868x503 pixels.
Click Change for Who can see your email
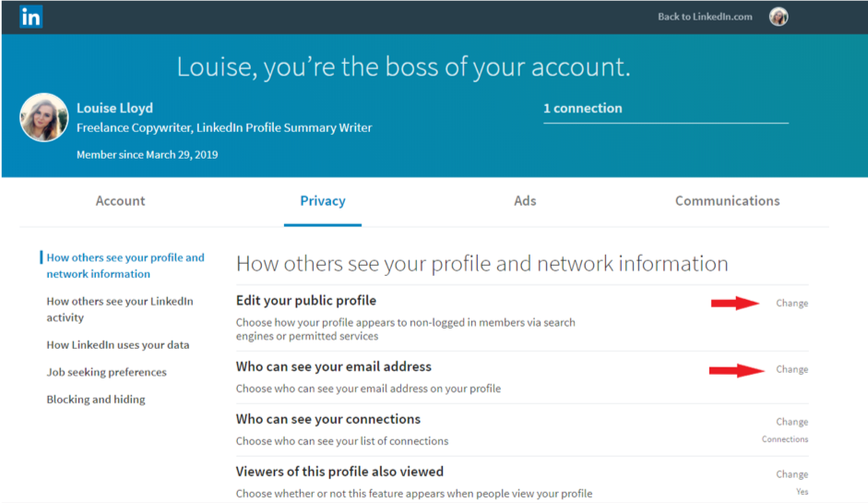[791, 369]
